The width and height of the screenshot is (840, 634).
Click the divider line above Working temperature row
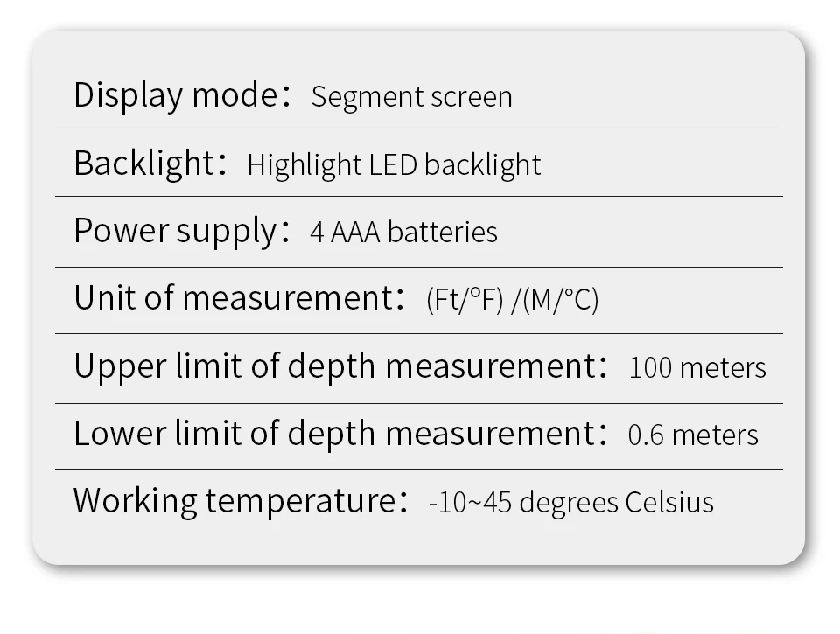[x=418, y=470]
